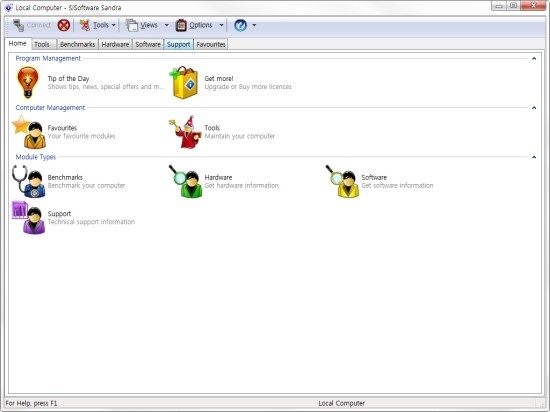Click Upgrade or Buy more licences text
The width and height of the screenshot is (550, 412).
pyautogui.click(x=248, y=87)
